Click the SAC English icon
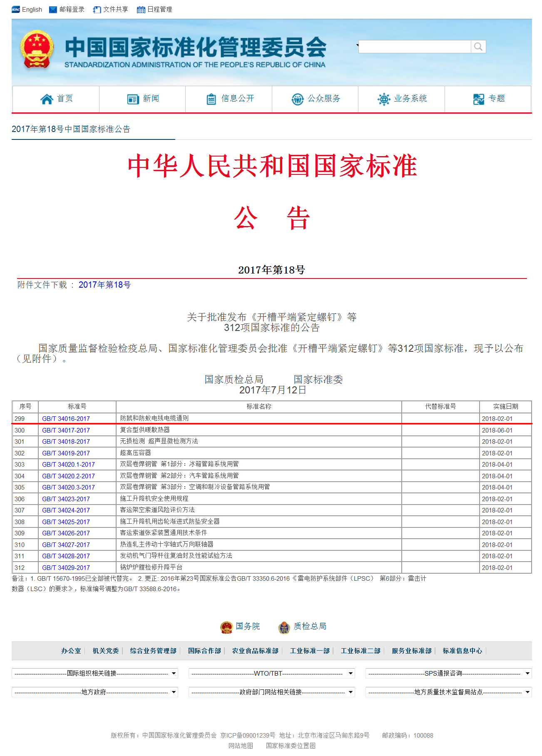The height and width of the screenshot is (756, 542). (x=16, y=10)
